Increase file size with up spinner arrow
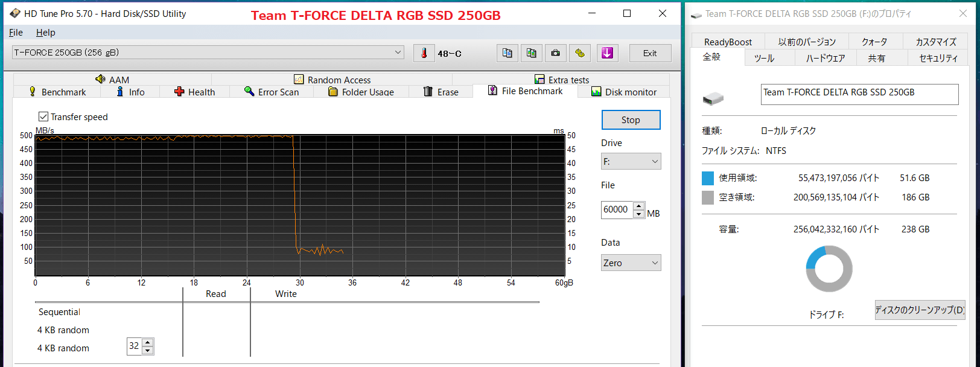 (639, 206)
